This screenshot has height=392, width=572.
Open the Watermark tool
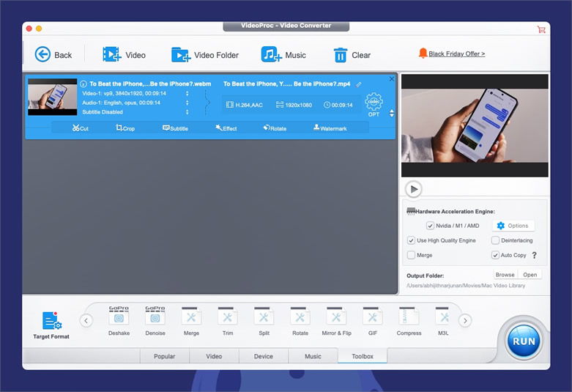[330, 128]
